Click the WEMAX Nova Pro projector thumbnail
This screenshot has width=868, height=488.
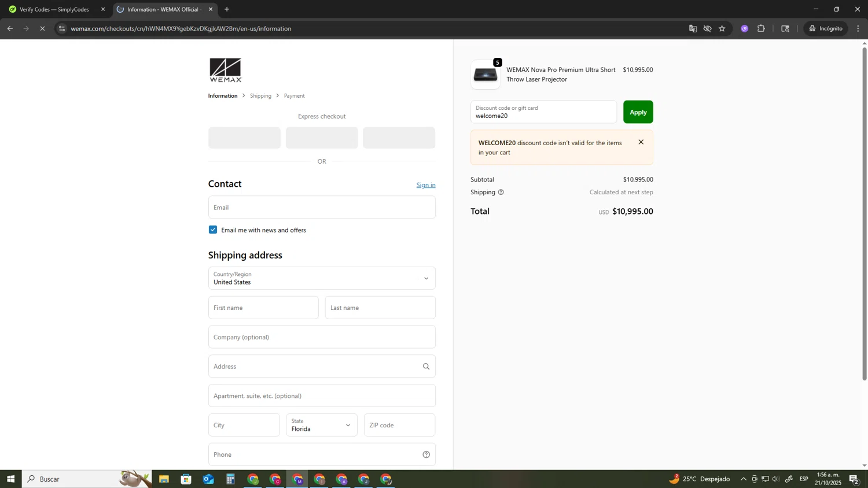[485, 75]
